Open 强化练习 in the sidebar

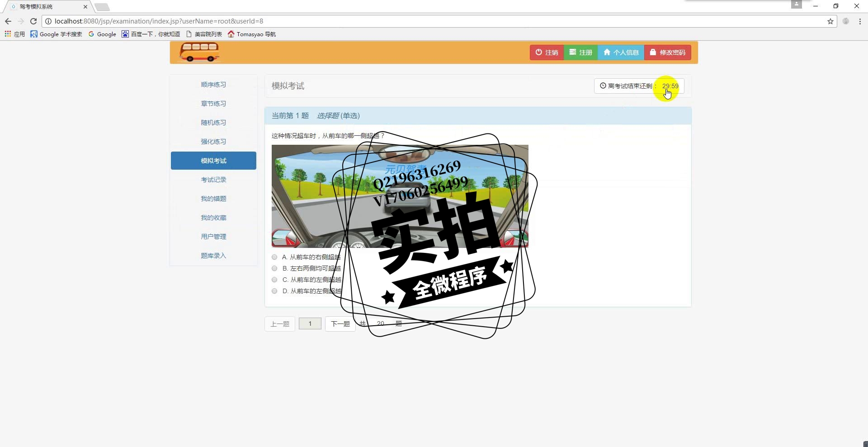coord(213,142)
